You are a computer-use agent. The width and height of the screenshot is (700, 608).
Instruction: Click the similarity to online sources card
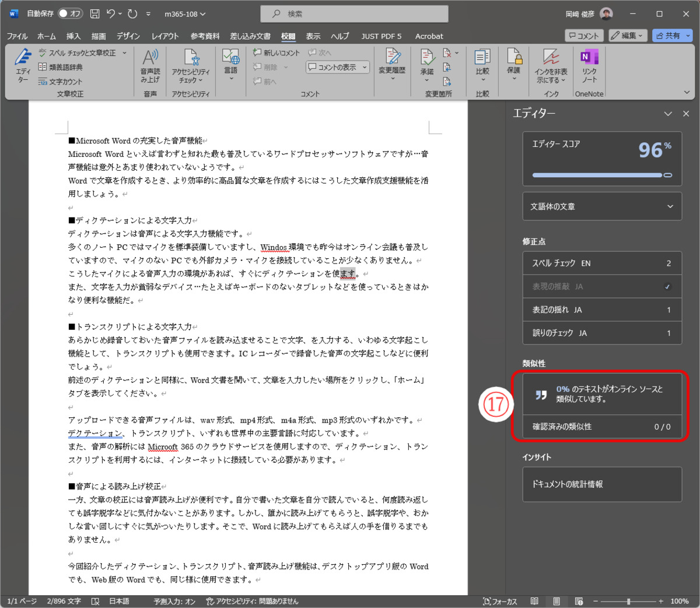click(x=602, y=394)
